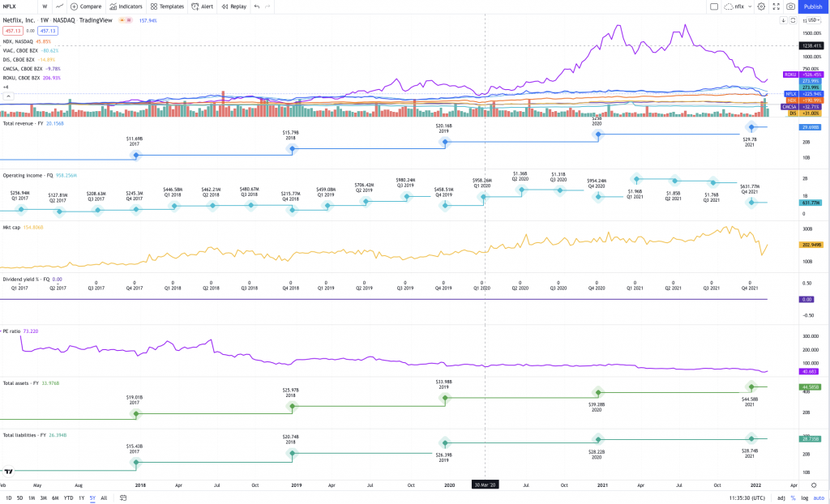Click the 11:35:30 (UTC) timezone clock

coord(747,498)
